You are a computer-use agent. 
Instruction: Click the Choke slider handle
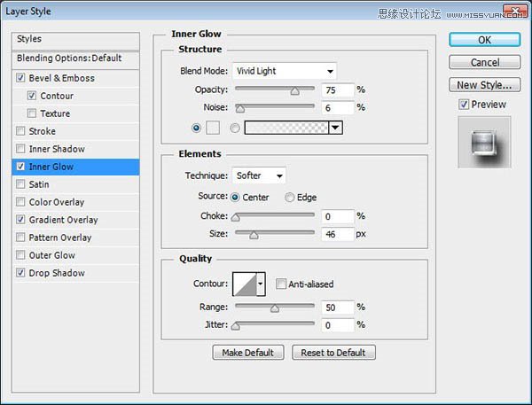[236, 217]
